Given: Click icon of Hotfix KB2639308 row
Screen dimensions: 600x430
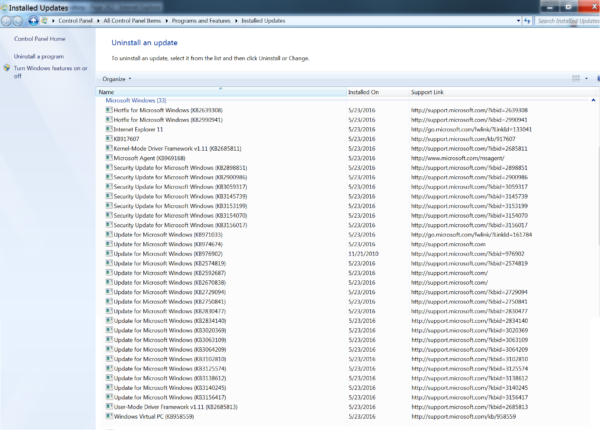Looking at the screenshot, I should [x=109, y=110].
